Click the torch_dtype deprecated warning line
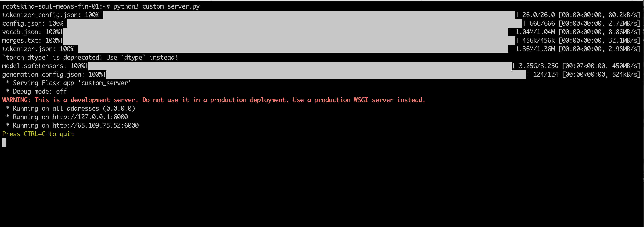644x227 pixels. coord(90,58)
